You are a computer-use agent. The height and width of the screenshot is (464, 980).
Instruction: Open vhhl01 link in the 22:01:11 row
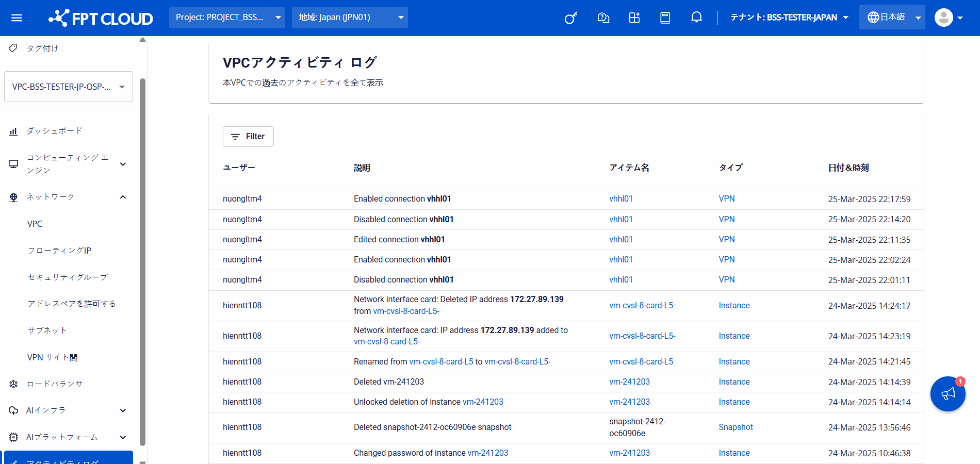621,280
